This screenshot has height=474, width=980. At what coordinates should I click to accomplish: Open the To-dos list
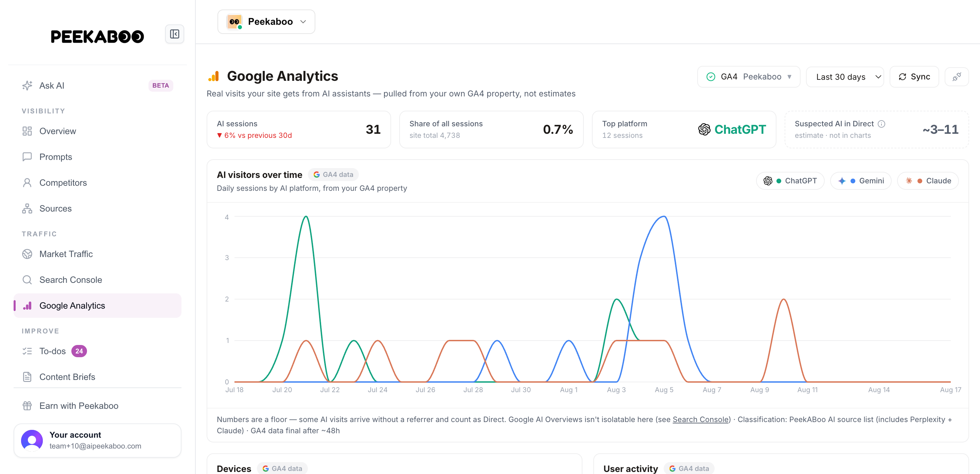pos(98,351)
